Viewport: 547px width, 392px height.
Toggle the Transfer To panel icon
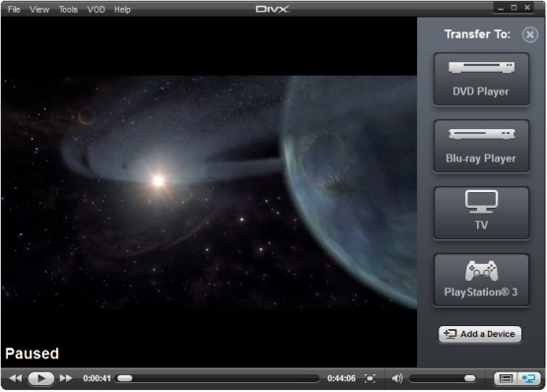click(529, 378)
